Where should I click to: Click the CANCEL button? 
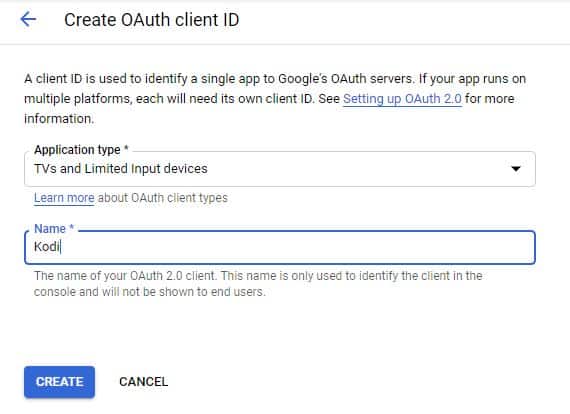pos(144,382)
